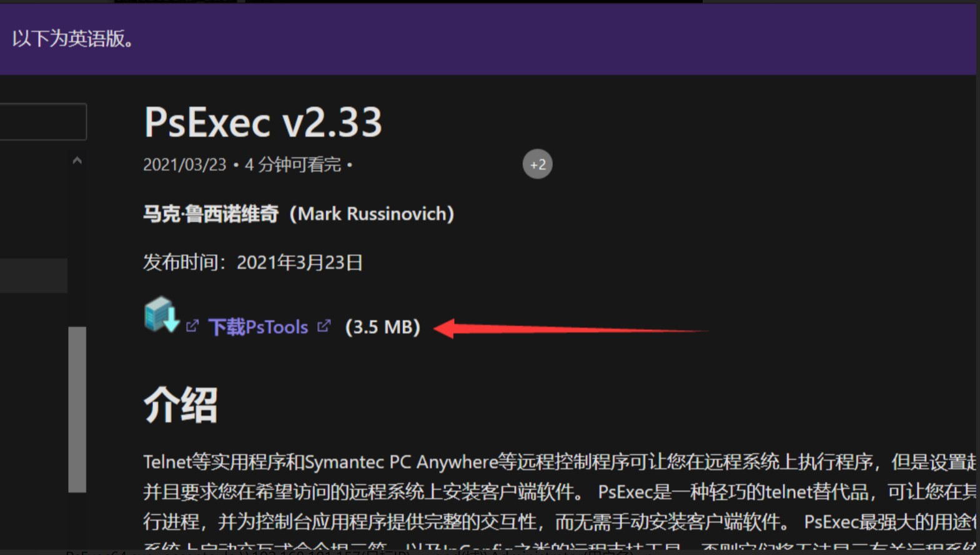Click the sidebar scroll-up arrow

click(77, 160)
